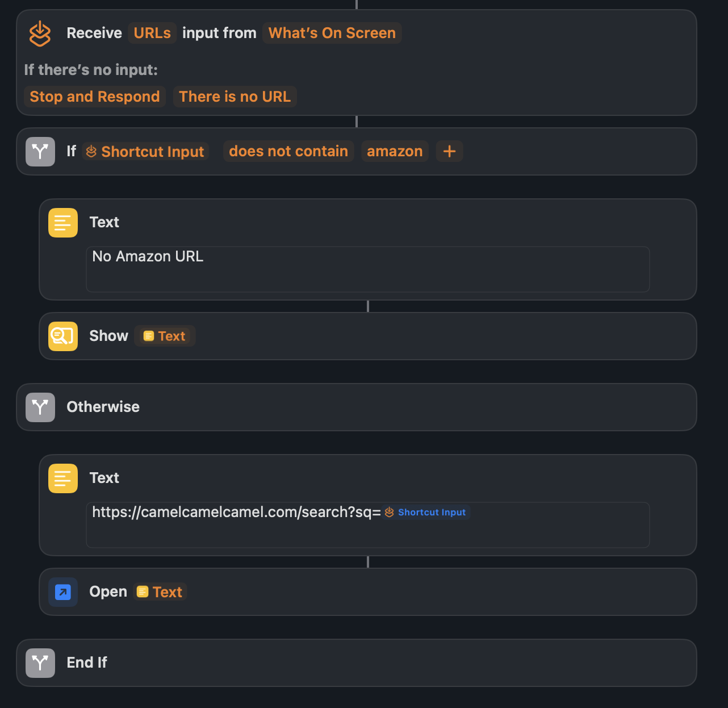Click the 'No Amazon URL' text field
This screenshot has height=708, width=728.
tap(367, 269)
